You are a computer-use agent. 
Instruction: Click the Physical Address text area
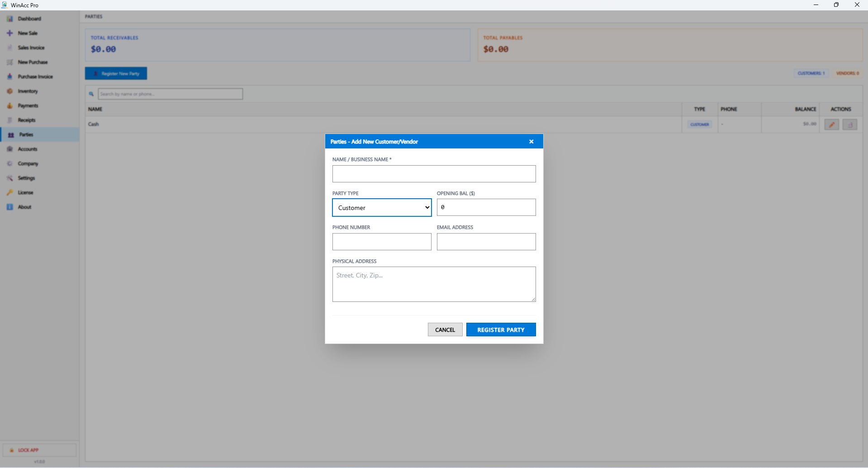[x=434, y=284]
